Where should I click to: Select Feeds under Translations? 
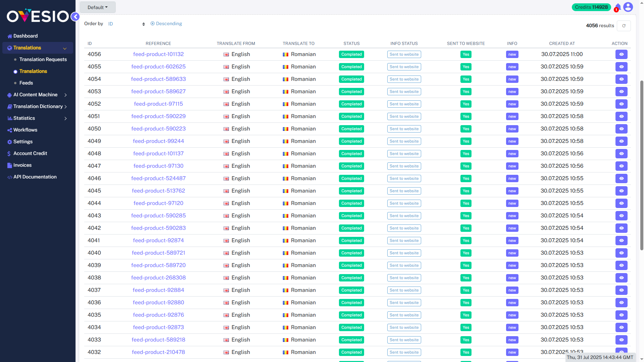[26, 83]
